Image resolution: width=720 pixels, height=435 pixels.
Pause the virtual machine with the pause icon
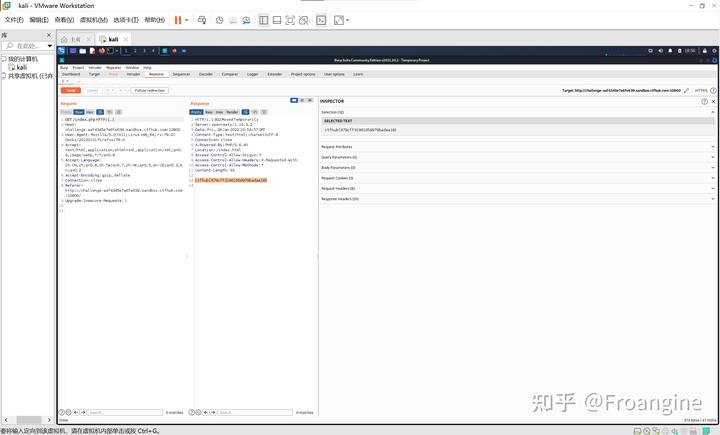tap(178, 20)
